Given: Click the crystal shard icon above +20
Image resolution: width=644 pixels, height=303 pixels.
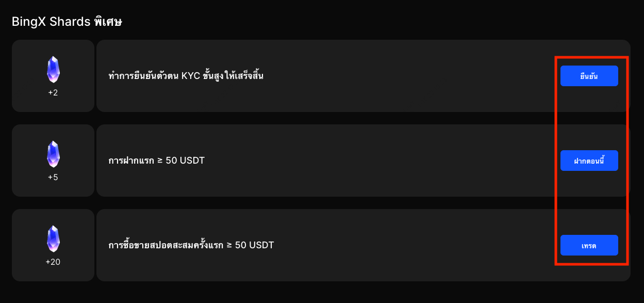Looking at the screenshot, I should (x=53, y=238).
